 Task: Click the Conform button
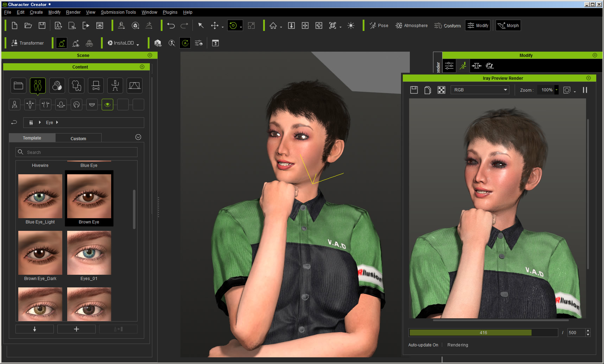click(447, 26)
